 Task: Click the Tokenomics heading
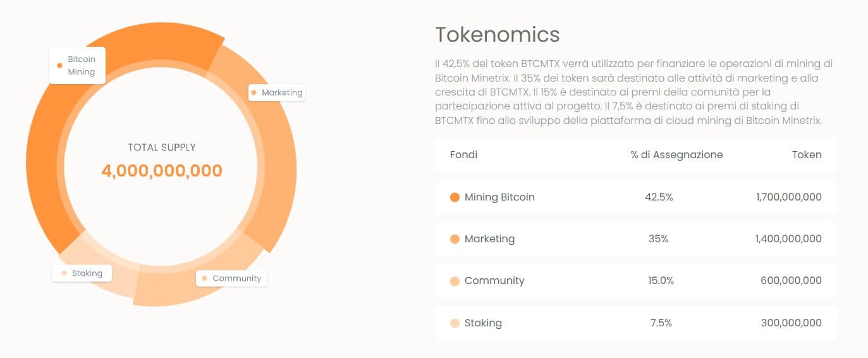[x=498, y=34]
